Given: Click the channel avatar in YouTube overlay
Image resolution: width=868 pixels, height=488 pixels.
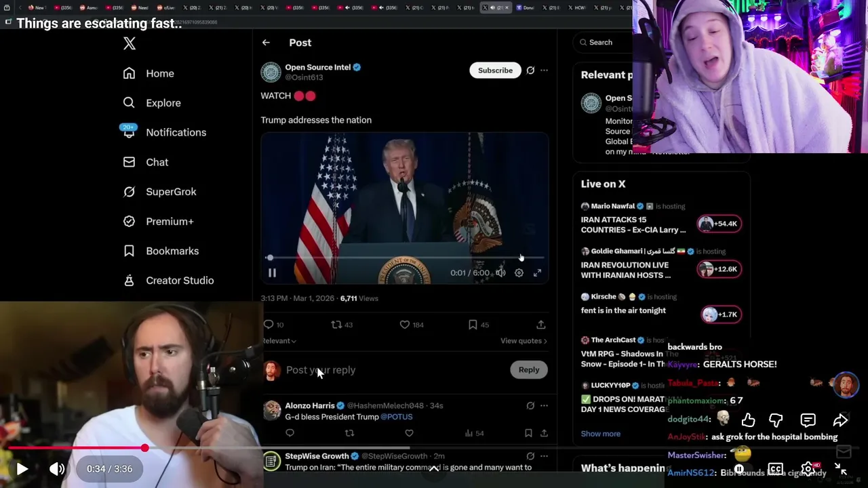Looking at the screenshot, I should (x=846, y=385).
